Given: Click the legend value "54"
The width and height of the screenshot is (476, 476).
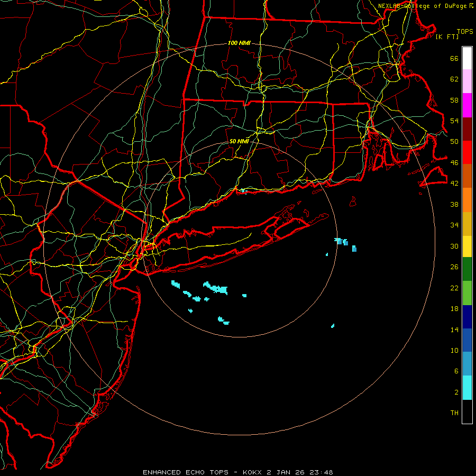Looking at the screenshot, I should [x=454, y=121].
